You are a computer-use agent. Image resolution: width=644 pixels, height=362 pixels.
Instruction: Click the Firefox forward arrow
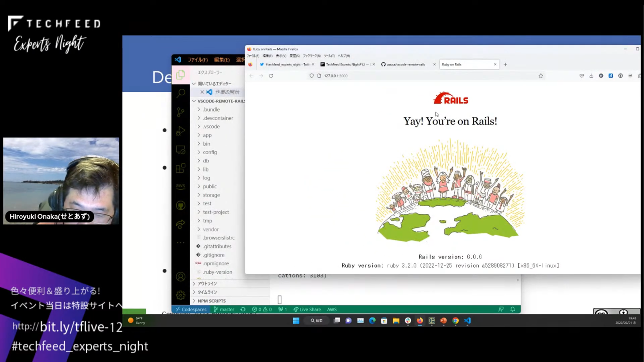point(261,76)
